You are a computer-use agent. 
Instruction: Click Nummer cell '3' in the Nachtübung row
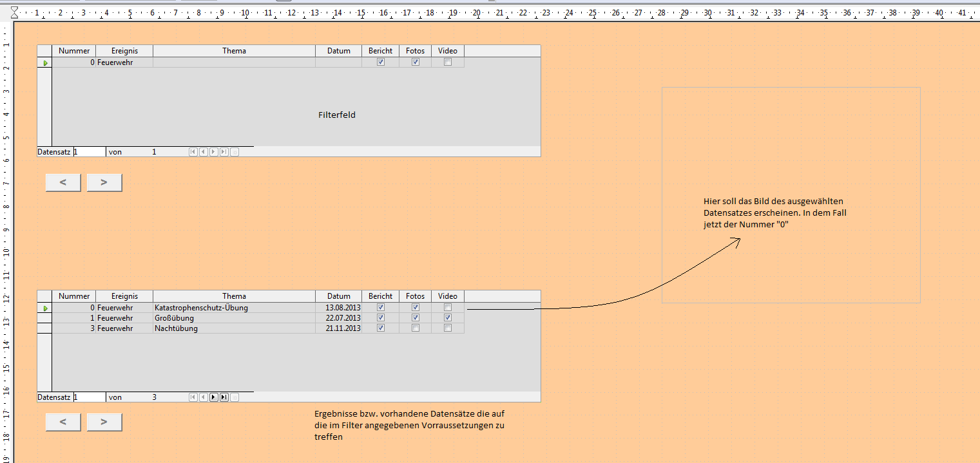pos(74,328)
